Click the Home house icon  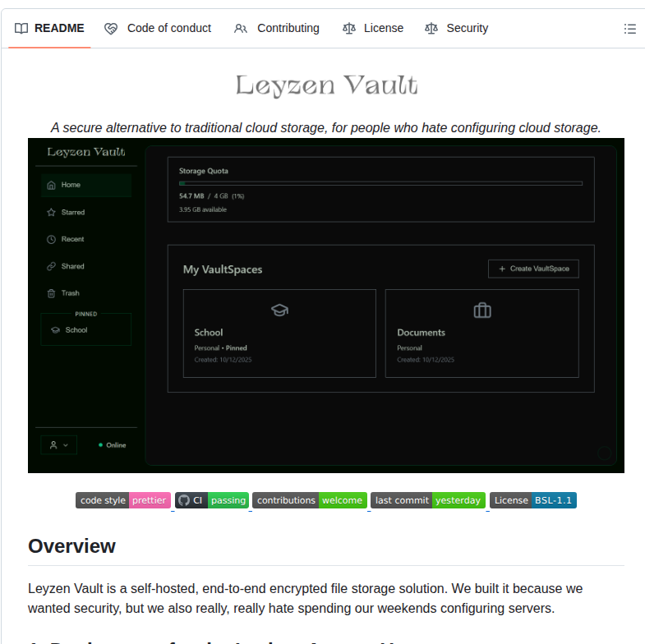51,186
